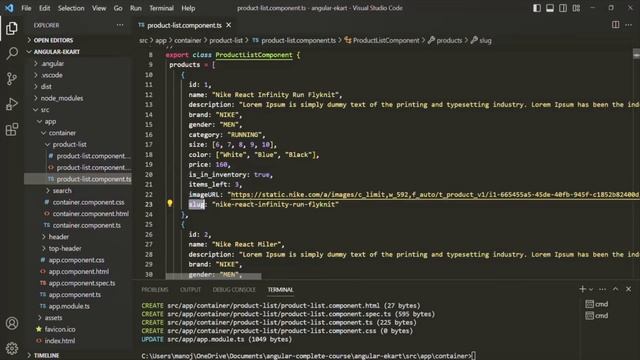The image size is (640, 360).
Task: Click product-list folder in breadcrumb
Action: 226,40
